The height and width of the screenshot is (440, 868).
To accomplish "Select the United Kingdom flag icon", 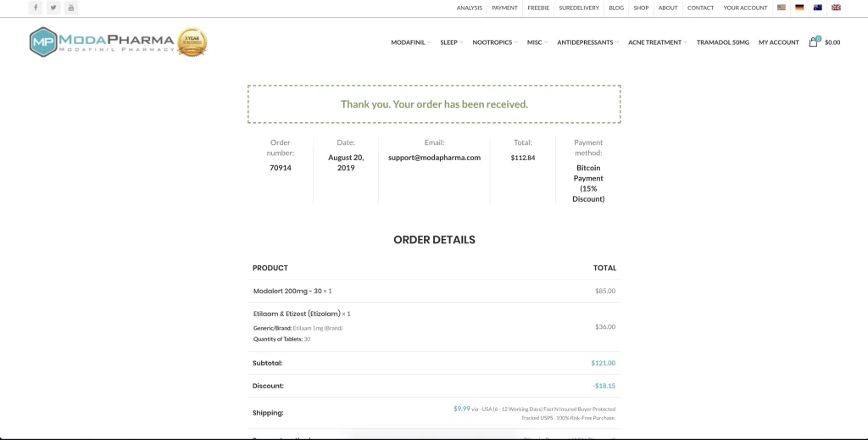I will [x=836, y=8].
